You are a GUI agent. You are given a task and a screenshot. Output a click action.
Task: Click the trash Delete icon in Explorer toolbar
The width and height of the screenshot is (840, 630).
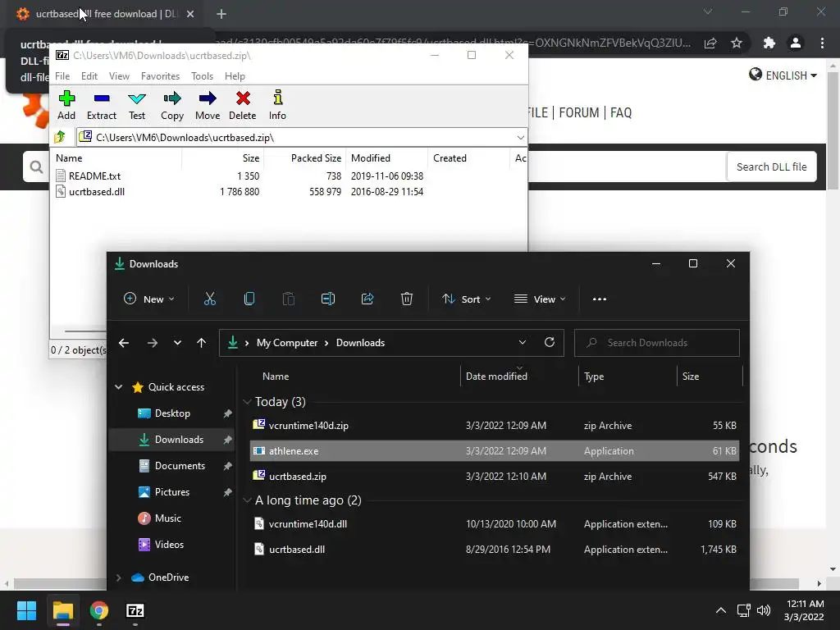407,299
